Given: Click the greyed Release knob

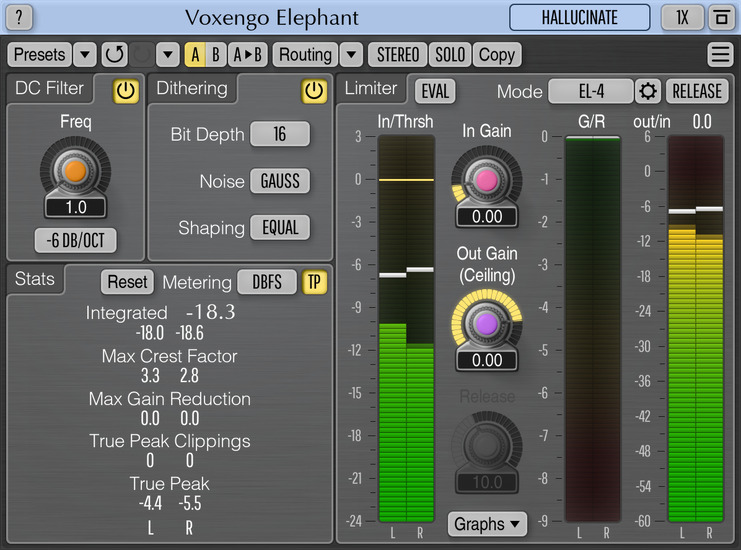Looking at the screenshot, I should point(487,445).
